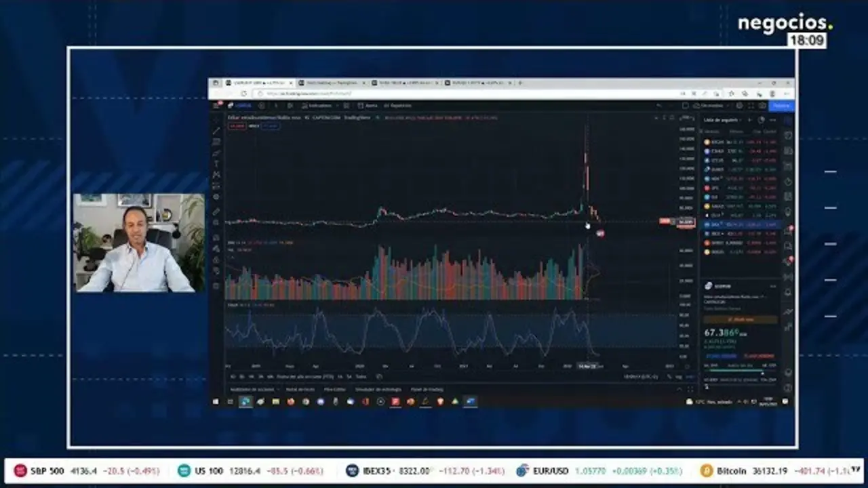868x488 pixels.
Task: Collapse the bottom panel with chevron
Action: coord(679,389)
